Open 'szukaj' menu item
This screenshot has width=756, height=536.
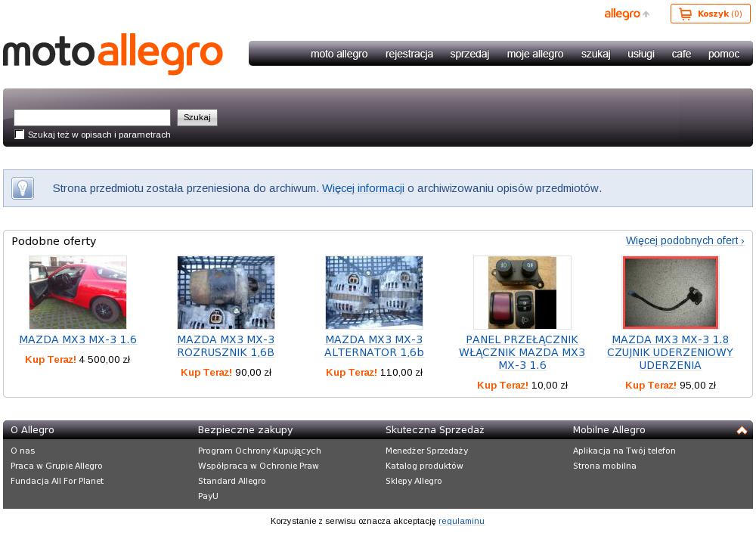[596, 54]
